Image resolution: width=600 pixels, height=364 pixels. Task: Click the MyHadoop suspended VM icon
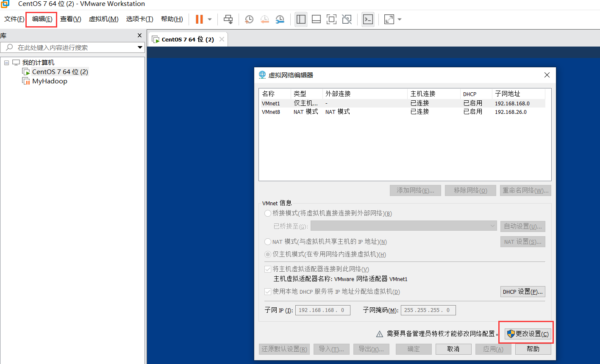tap(26, 81)
